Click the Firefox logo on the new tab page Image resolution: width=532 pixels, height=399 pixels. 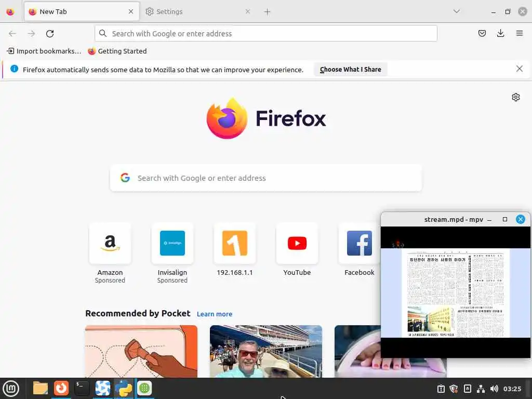[267, 118]
